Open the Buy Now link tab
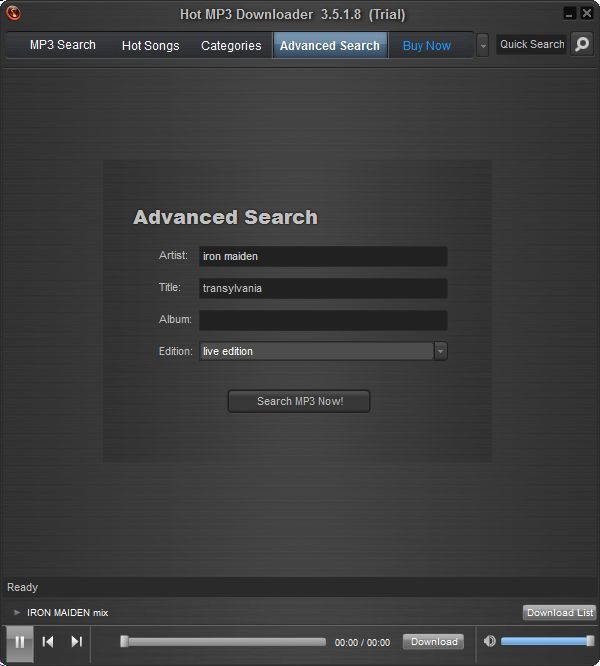Image resolution: width=600 pixels, height=666 pixels. tap(426, 45)
